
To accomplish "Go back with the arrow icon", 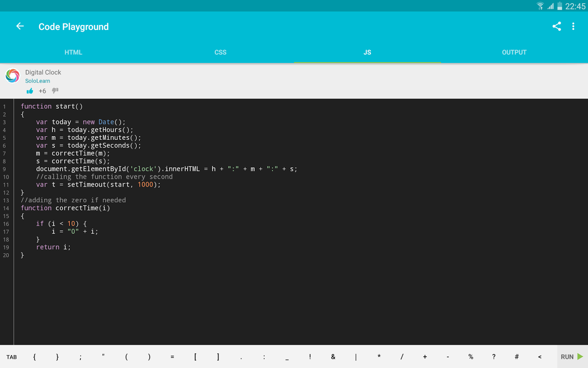I will click(20, 27).
